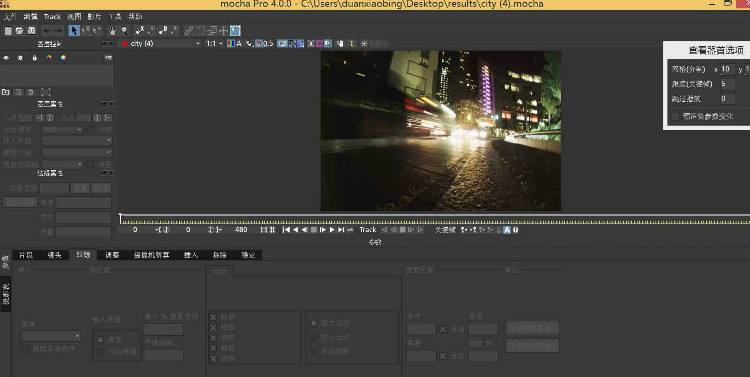Image resolution: width=750 pixels, height=377 pixels.
Task: Switch to the 镜头 lens tab
Action: 55,255
